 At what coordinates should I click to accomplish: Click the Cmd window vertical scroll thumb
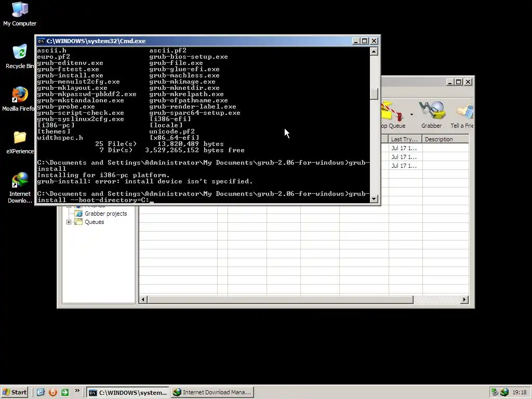pyautogui.click(x=374, y=94)
